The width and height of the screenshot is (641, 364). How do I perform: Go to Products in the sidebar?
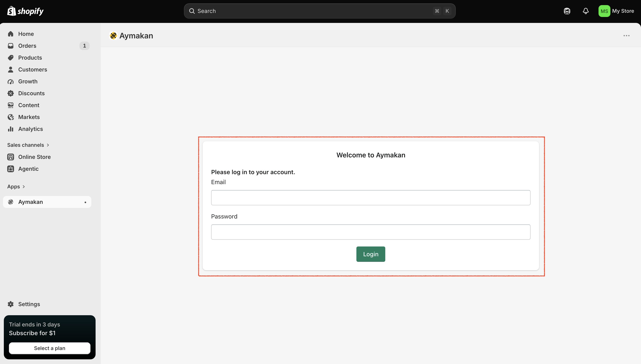(x=47, y=58)
